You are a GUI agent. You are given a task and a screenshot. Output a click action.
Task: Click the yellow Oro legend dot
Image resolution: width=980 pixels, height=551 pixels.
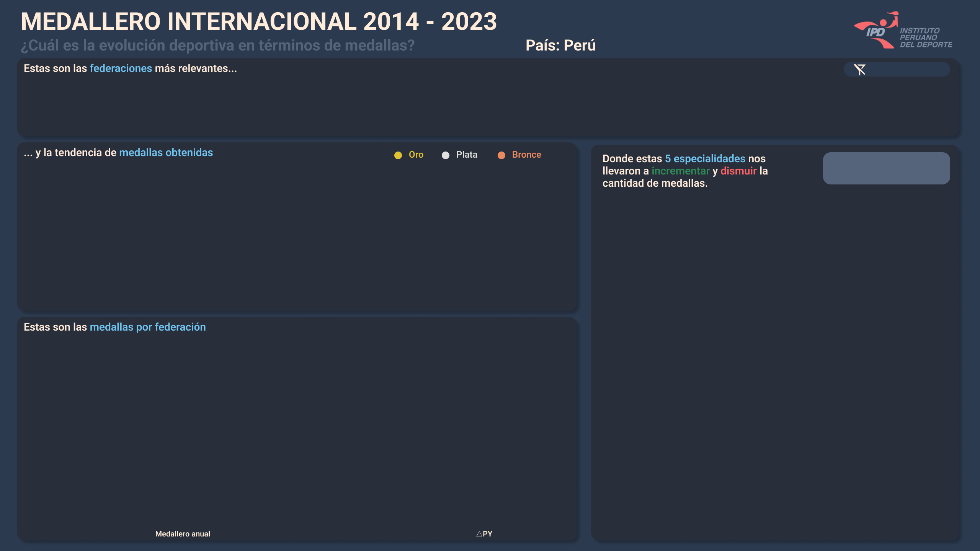click(x=398, y=155)
